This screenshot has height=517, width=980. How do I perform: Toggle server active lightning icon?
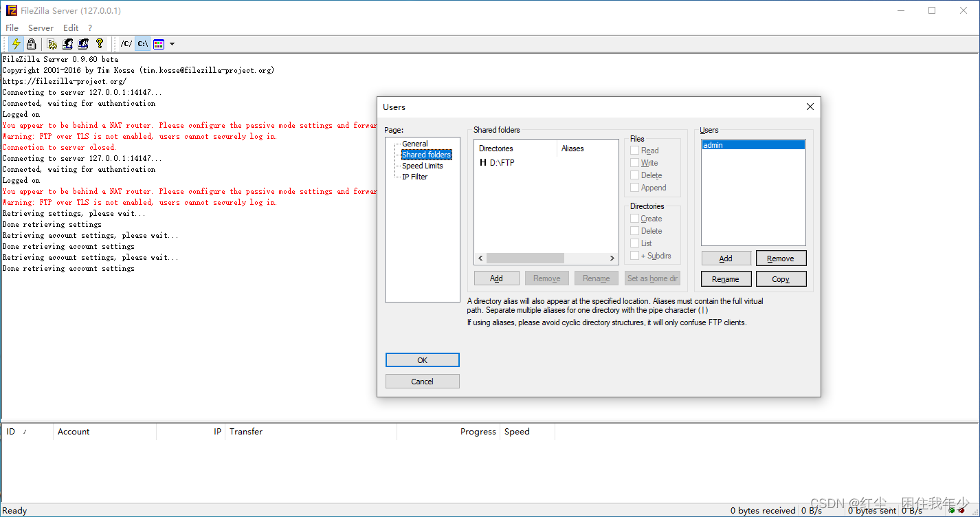pyautogui.click(x=16, y=44)
